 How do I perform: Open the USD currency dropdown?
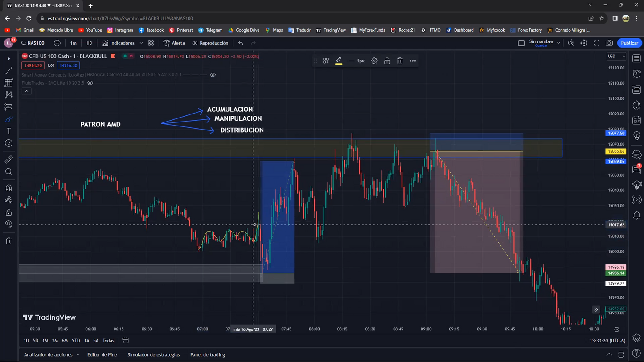click(x=617, y=57)
